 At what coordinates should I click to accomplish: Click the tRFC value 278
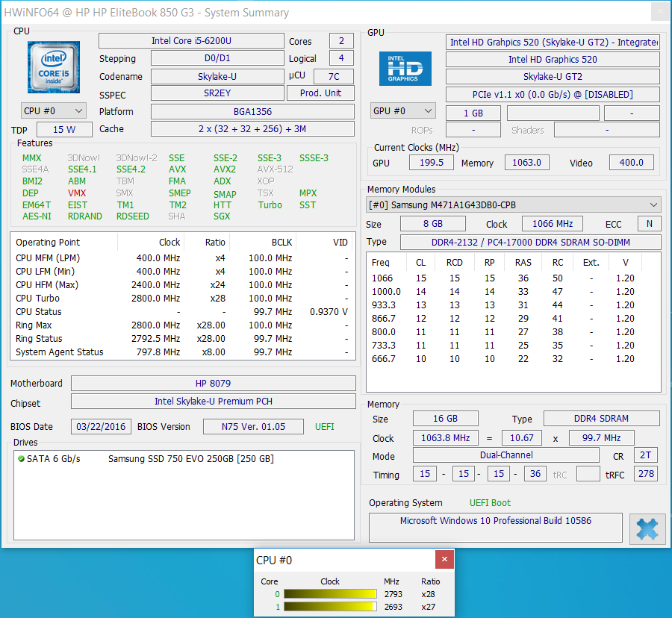(646, 474)
